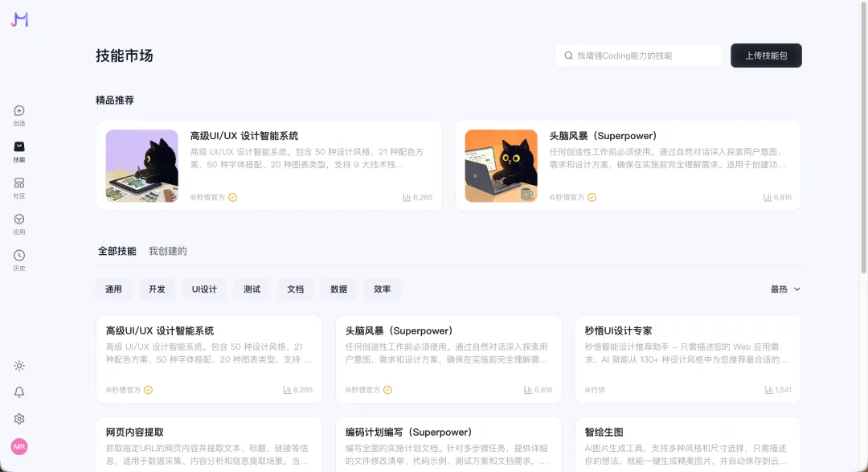Click the vertical scrollbar thumb

point(863,137)
